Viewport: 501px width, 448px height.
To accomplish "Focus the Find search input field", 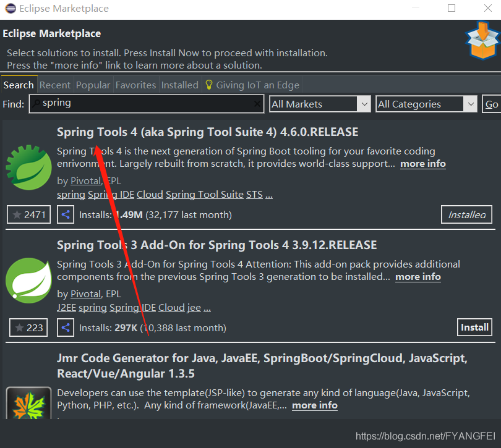I will (147, 104).
